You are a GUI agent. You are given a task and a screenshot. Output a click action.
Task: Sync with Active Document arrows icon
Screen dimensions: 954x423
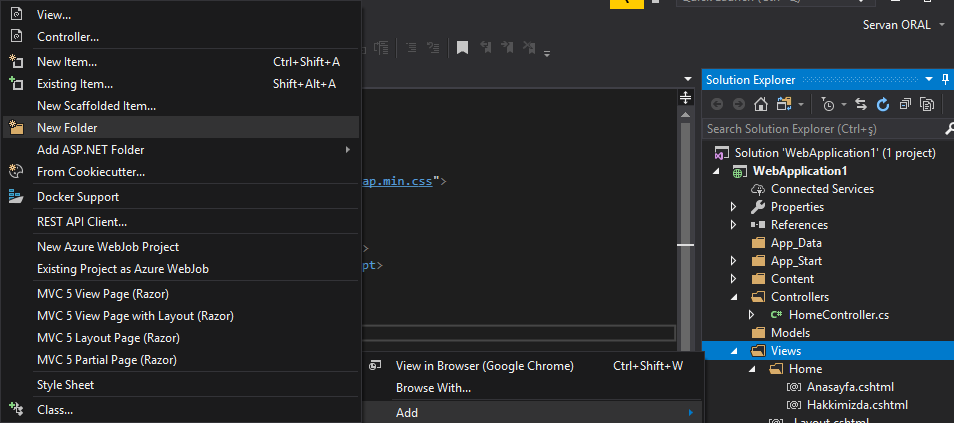[861, 105]
